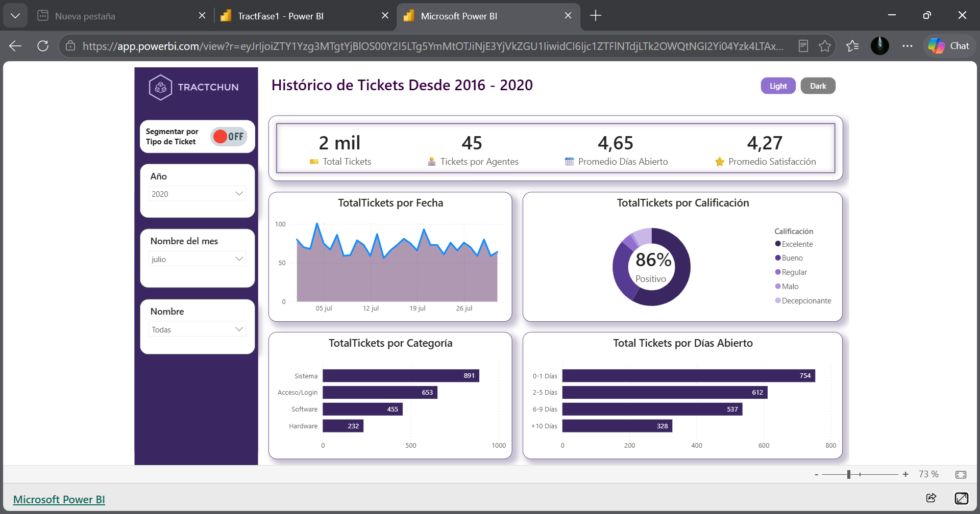Click the browser address bar URL
Image resolution: width=980 pixels, height=514 pixels.
tap(433, 46)
